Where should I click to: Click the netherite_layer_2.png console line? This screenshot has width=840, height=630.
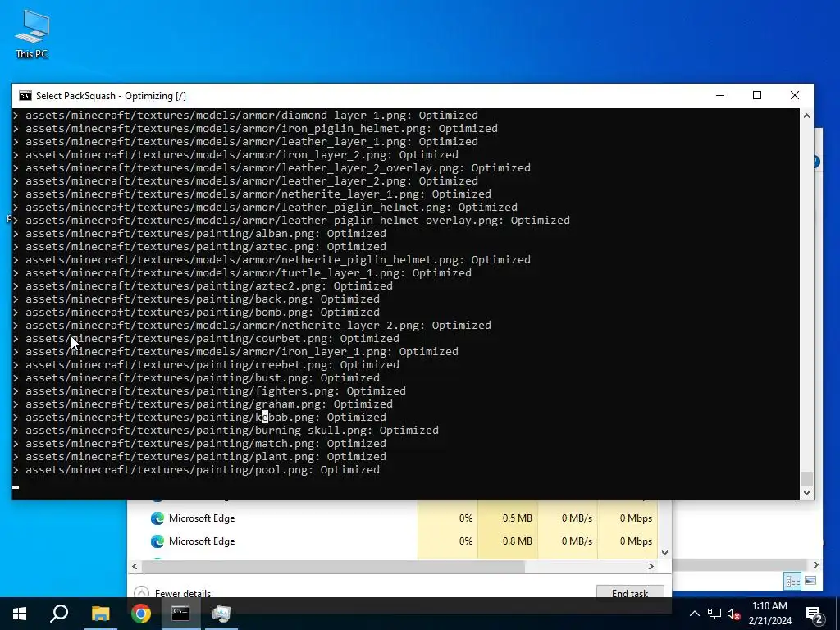coord(253,325)
